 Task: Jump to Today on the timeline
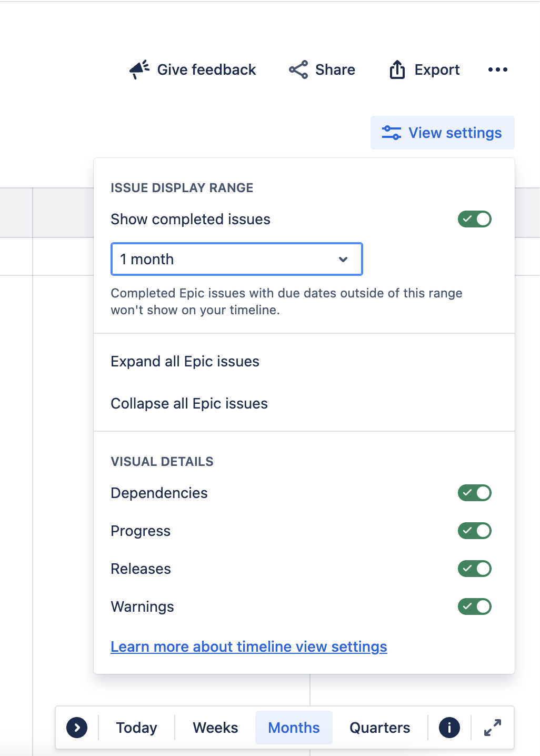click(x=136, y=728)
